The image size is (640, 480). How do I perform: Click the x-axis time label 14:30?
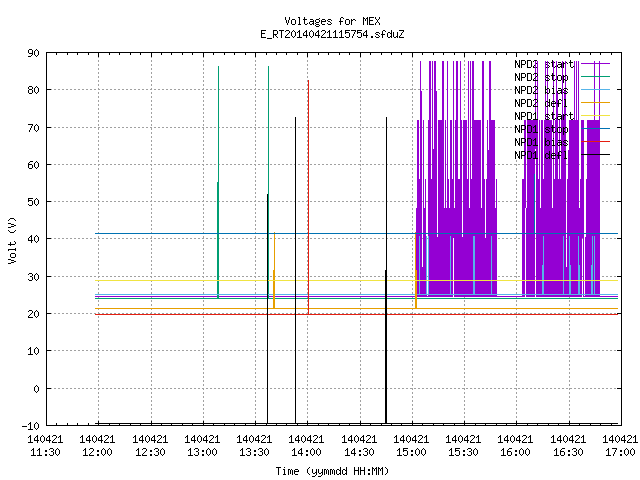(x=359, y=453)
